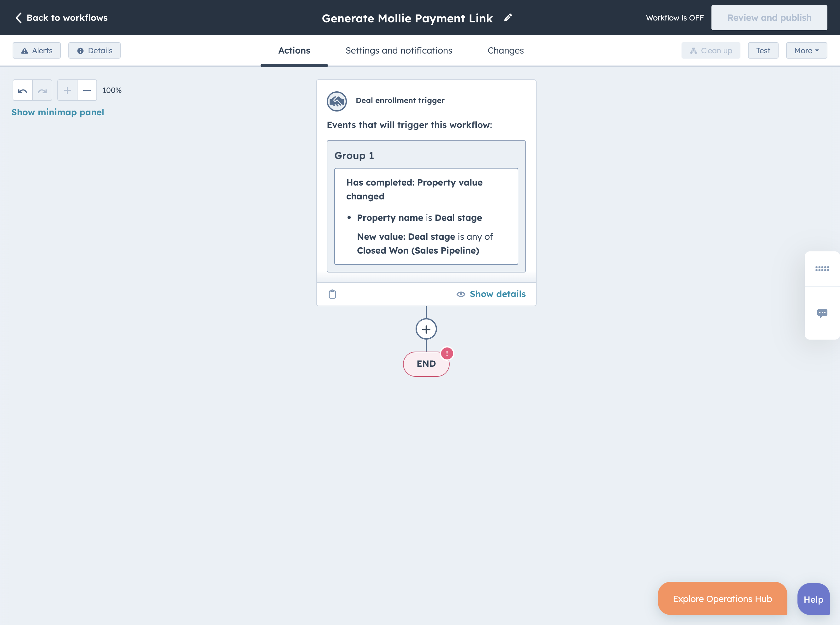Click the deal handshake trigger icon
This screenshot has width=840, height=625.
pyautogui.click(x=337, y=101)
